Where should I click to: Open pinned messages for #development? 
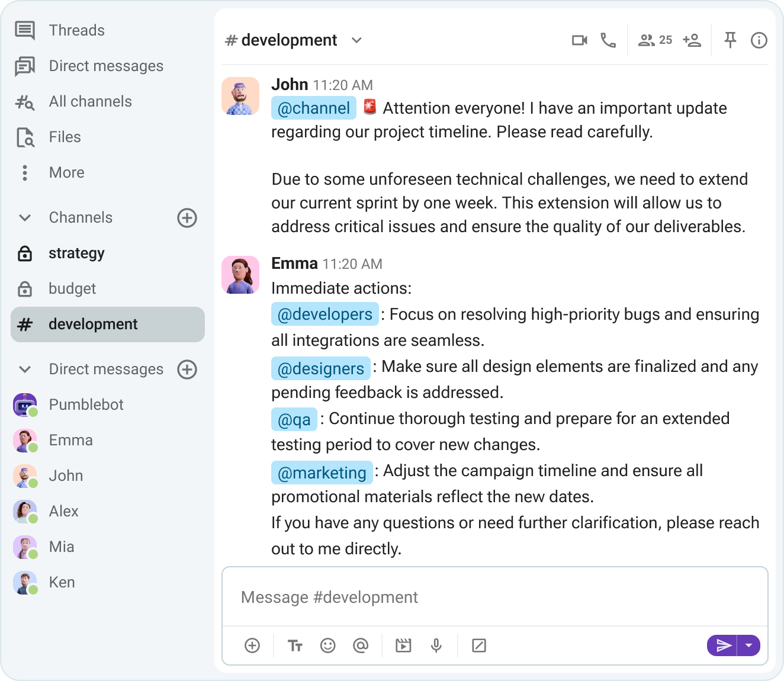click(x=730, y=40)
